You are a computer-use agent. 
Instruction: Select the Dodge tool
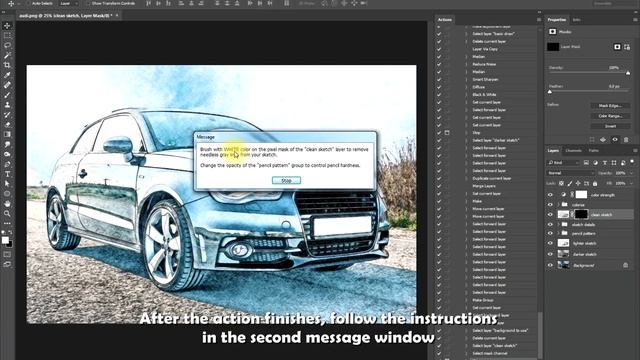tap(7, 154)
